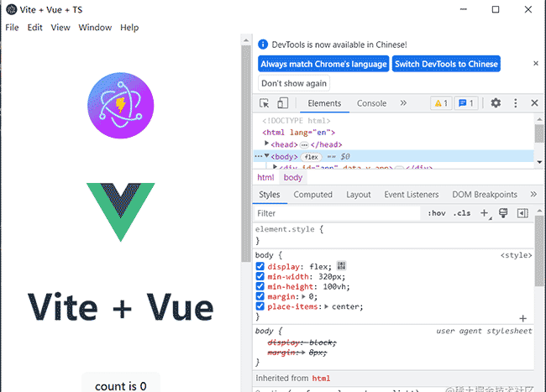Close the DevTools panel
This screenshot has height=392, width=546.
(x=534, y=103)
